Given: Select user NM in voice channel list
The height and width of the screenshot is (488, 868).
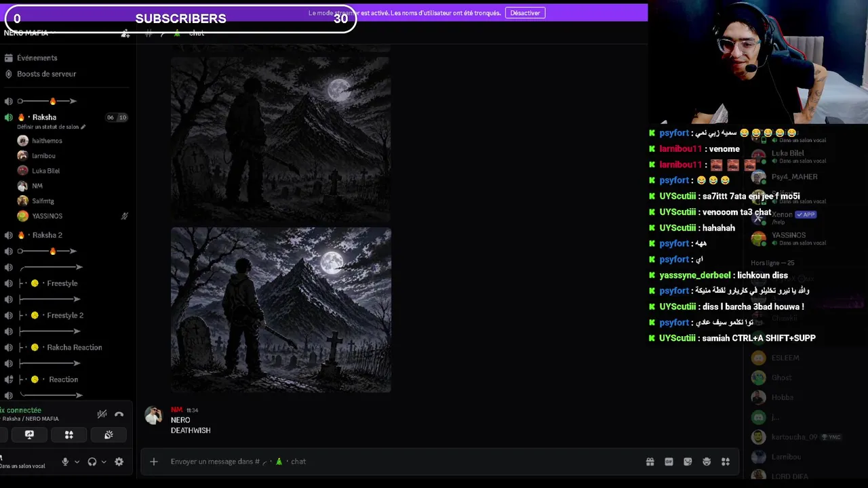Looking at the screenshot, I should [37, 186].
